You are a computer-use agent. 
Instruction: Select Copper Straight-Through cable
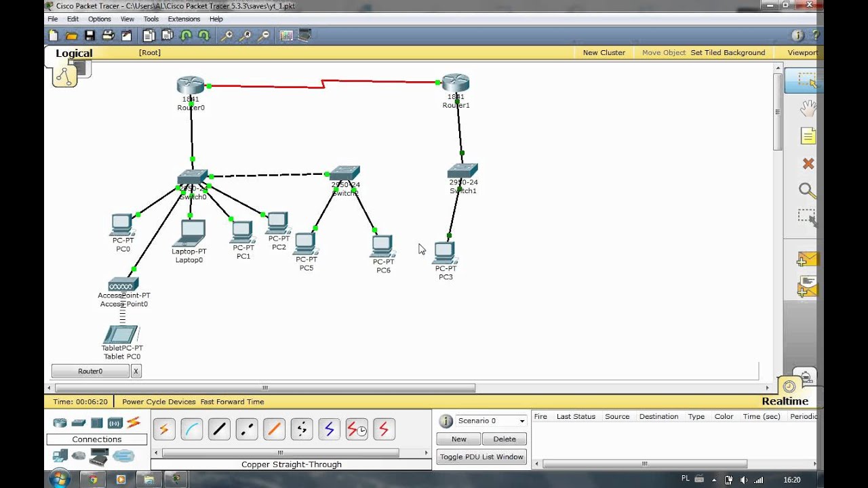point(219,429)
